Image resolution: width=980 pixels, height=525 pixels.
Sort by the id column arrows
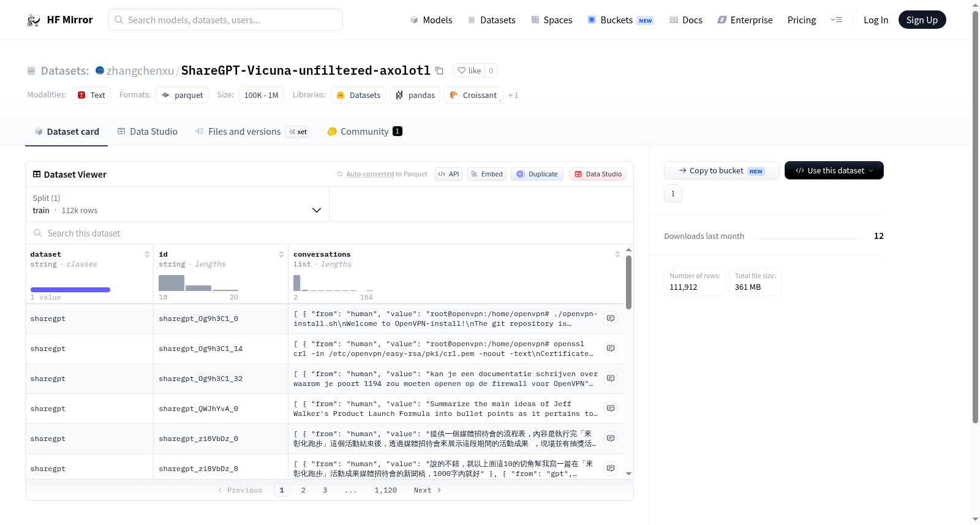point(281,254)
